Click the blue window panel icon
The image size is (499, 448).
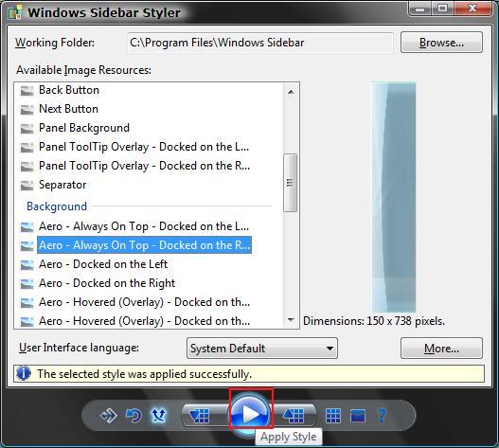(358, 416)
